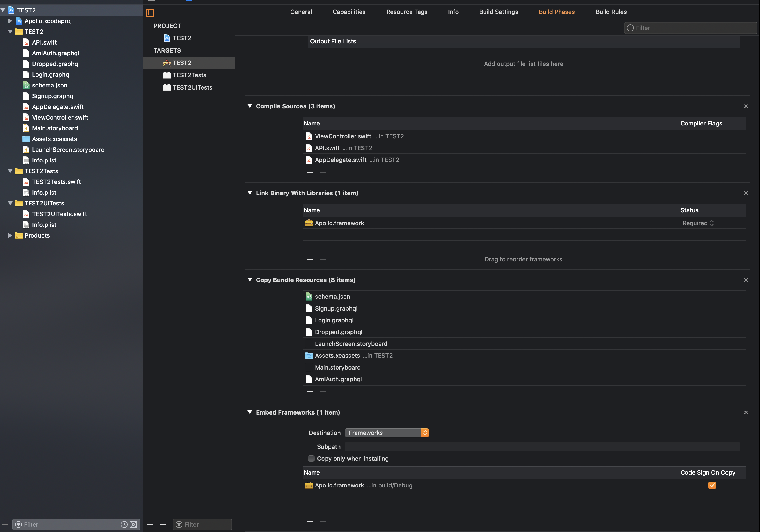The height and width of the screenshot is (532, 760).
Task: Remove the Compile Sources build phase
Action: tap(746, 106)
